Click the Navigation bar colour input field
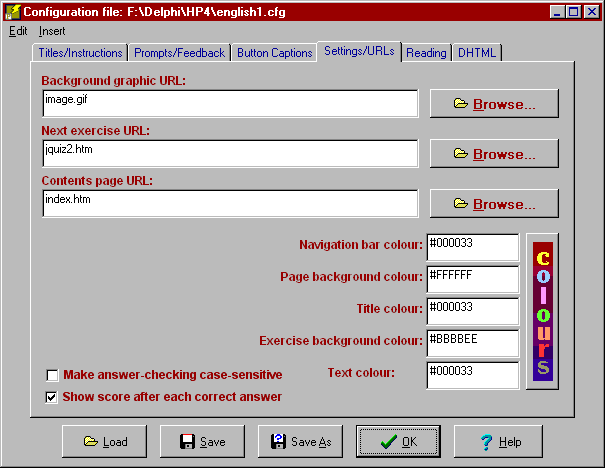Viewport: 605px width, 468px height. (471, 247)
